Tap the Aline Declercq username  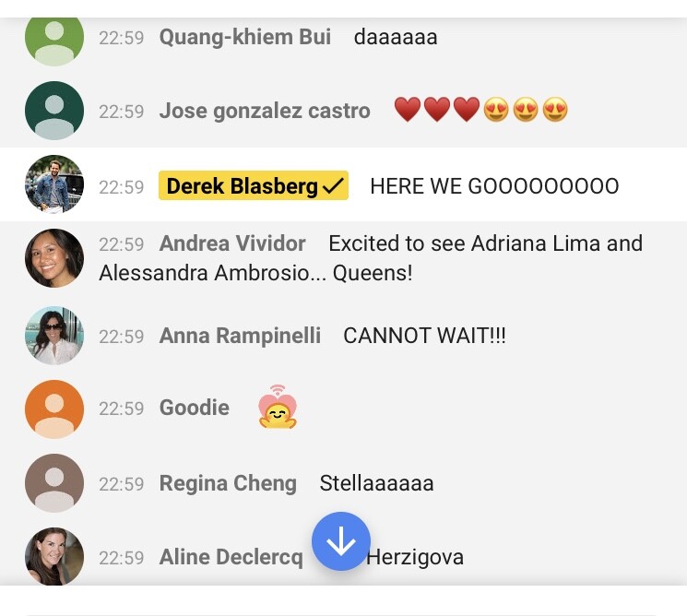231,557
